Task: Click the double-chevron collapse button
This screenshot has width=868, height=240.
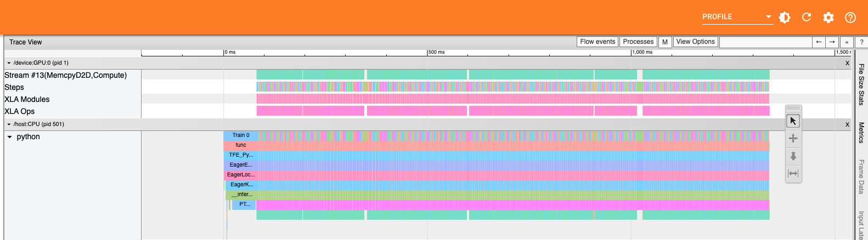Action: pos(847,42)
